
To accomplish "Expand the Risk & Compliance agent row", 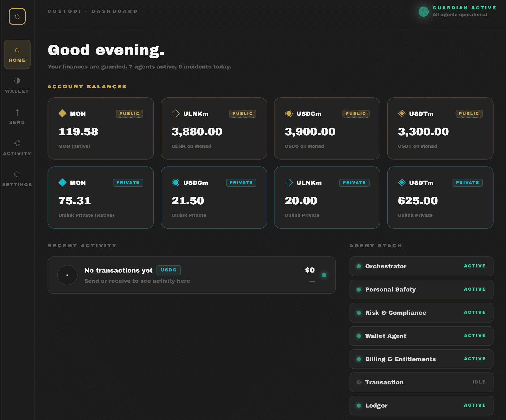I will tap(421, 313).
